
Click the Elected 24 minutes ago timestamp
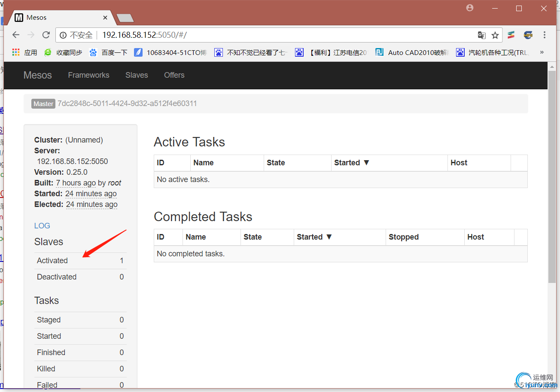(92, 204)
